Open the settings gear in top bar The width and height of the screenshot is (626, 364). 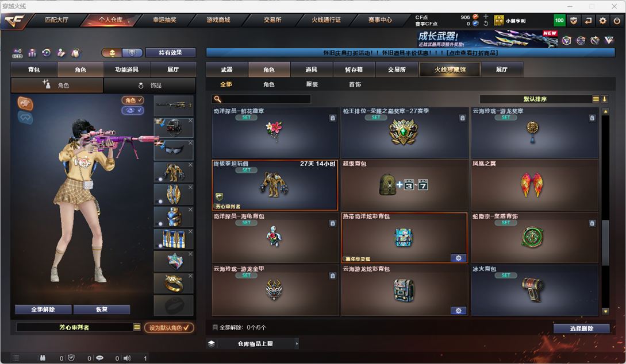(x=602, y=20)
